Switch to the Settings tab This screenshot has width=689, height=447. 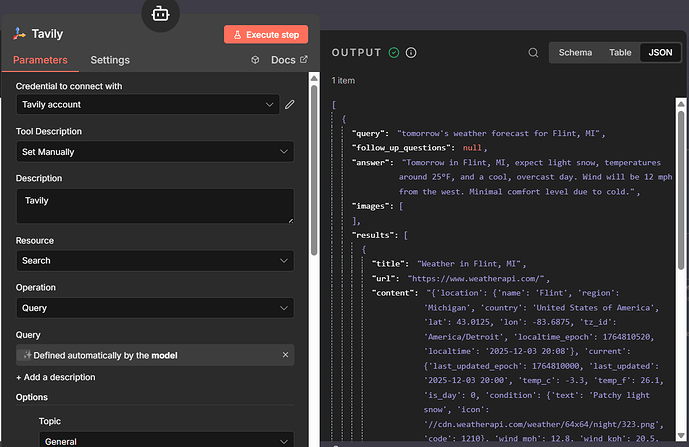[110, 60]
